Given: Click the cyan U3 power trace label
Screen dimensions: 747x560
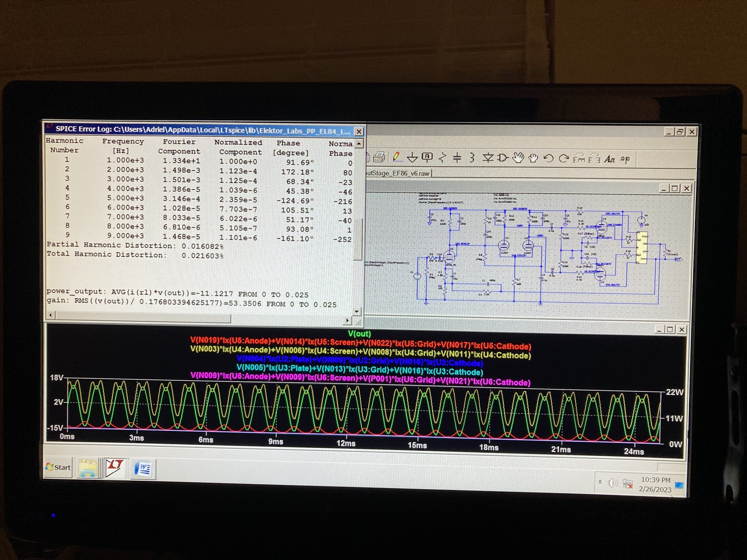Looking at the screenshot, I should (x=360, y=370).
